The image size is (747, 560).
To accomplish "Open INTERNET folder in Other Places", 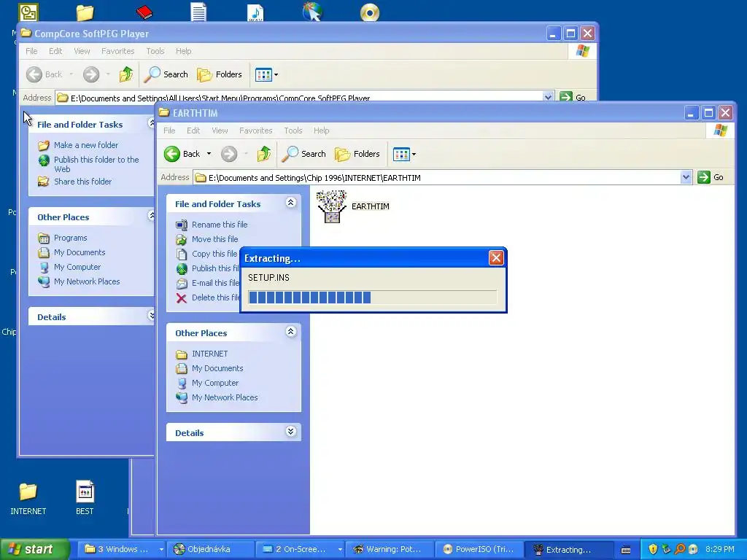I will 209,354.
